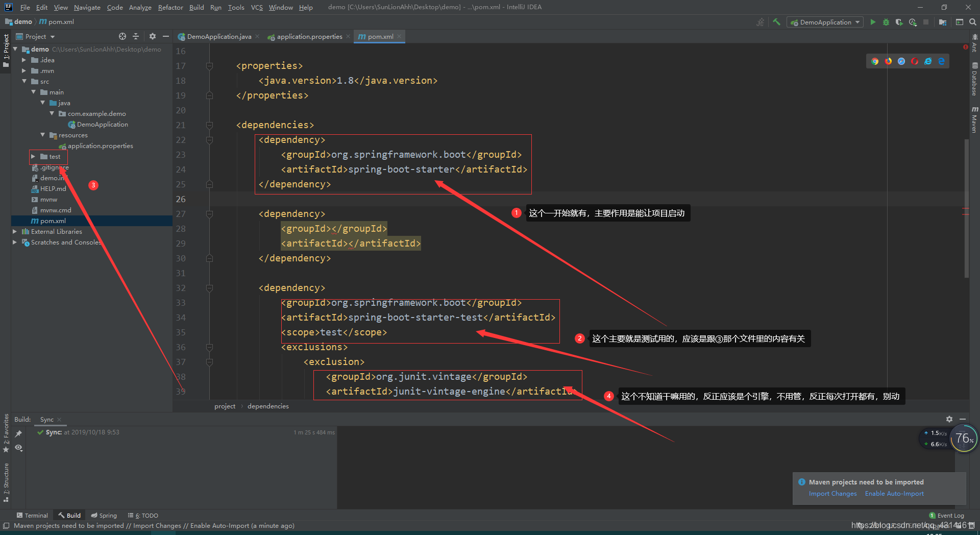Fold the properties block at line 17
This screenshot has height=535, width=980.
click(209, 66)
